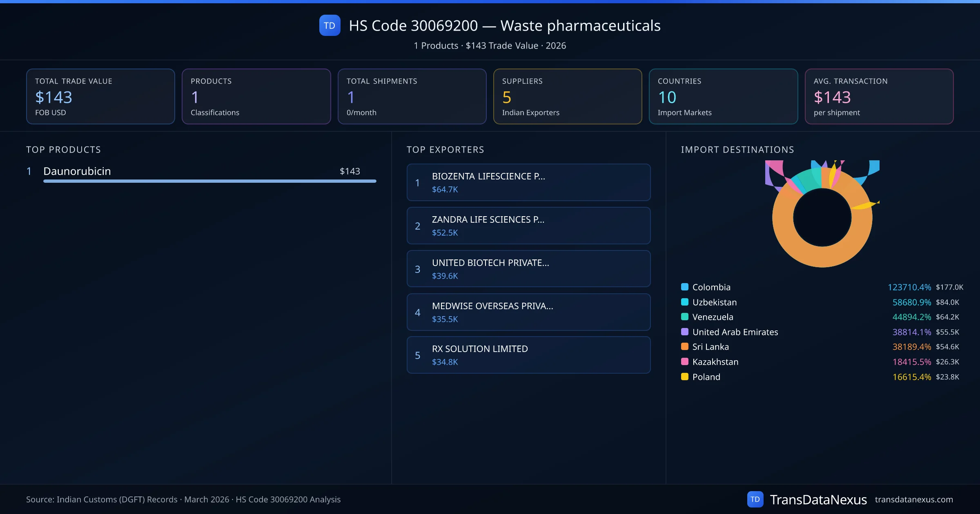This screenshot has height=514, width=980.
Task: Select ZANDRA LIFE SCIENCES from top exporters
Action: (528, 226)
